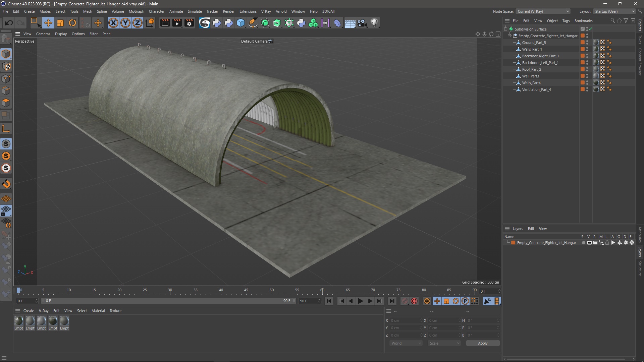Click the Workplane lock icon
Image resolution: width=644 pixels, height=362 pixels.
(x=6, y=211)
